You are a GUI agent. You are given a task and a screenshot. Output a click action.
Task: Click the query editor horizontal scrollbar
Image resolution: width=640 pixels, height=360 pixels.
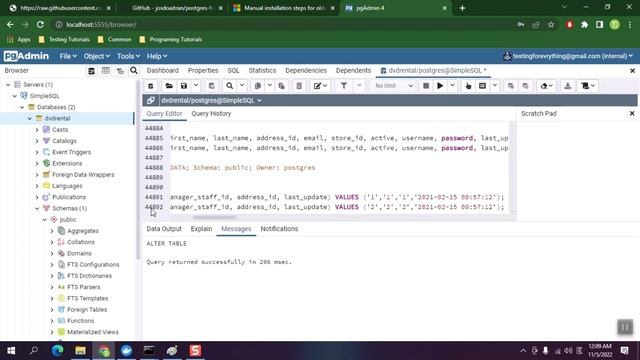(214, 217)
